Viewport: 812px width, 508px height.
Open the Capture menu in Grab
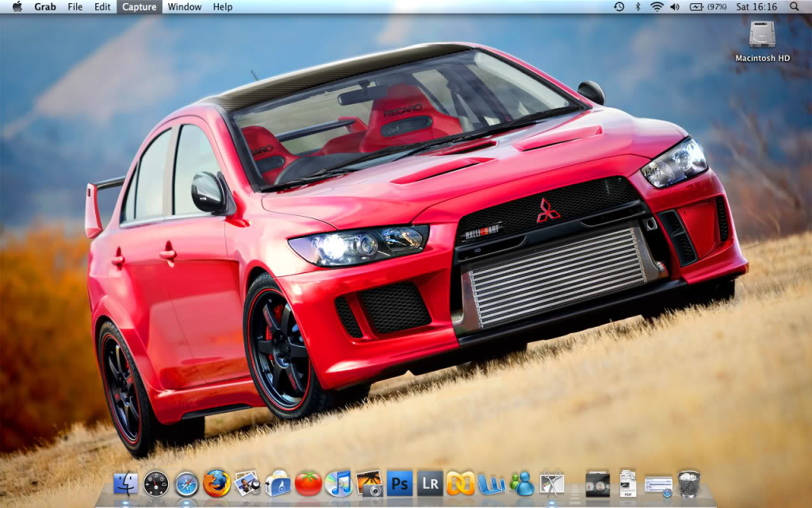pos(139,7)
